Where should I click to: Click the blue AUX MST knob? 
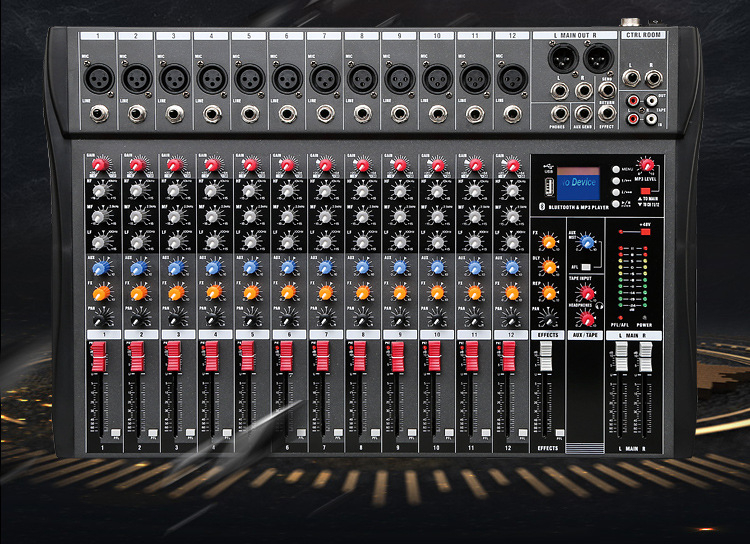(586, 240)
